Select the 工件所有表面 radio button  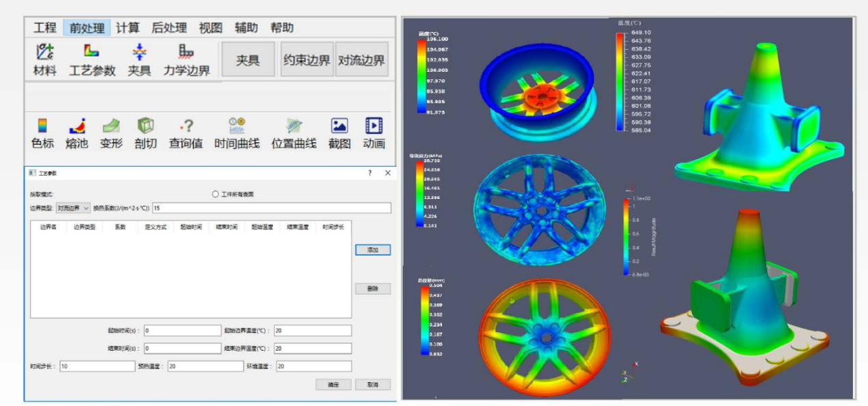215,194
